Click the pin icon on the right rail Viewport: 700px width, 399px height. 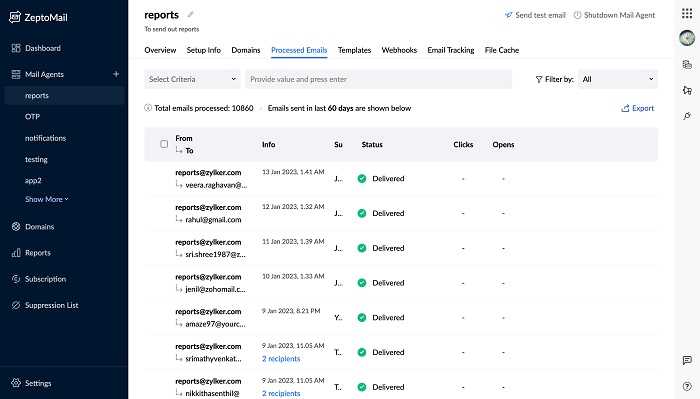click(x=687, y=116)
